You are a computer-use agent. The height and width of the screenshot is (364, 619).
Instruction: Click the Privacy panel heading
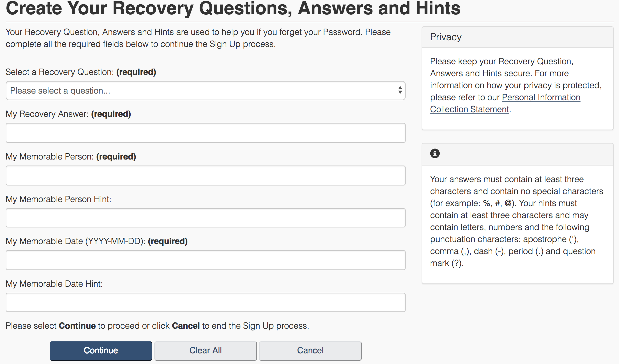(x=446, y=37)
